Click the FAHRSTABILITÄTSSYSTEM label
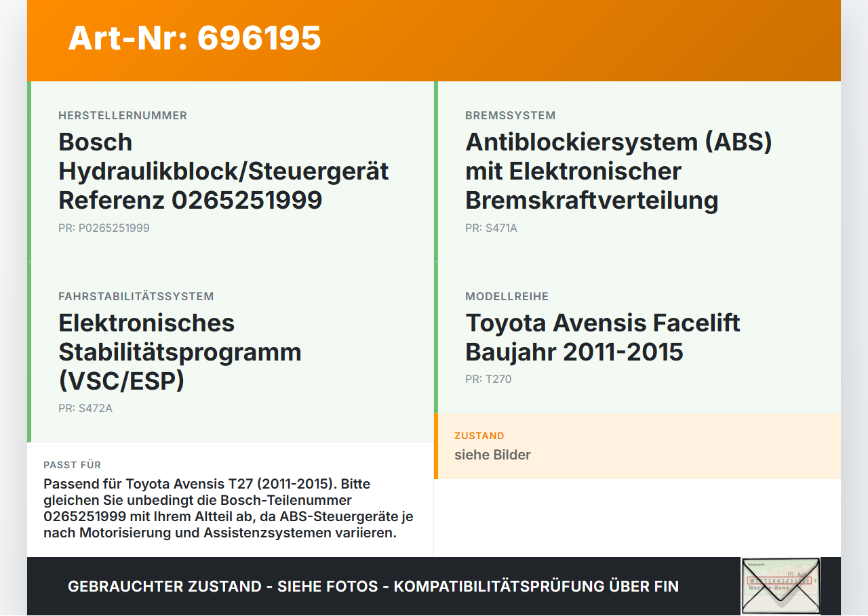Image resolution: width=868 pixels, height=616 pixels. click(136, 297)
